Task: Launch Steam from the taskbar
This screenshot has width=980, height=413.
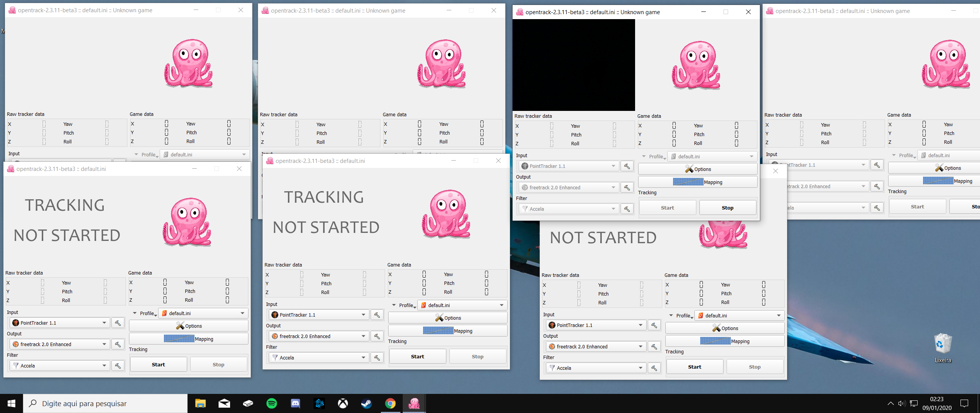Action: [x=366, y=403]
